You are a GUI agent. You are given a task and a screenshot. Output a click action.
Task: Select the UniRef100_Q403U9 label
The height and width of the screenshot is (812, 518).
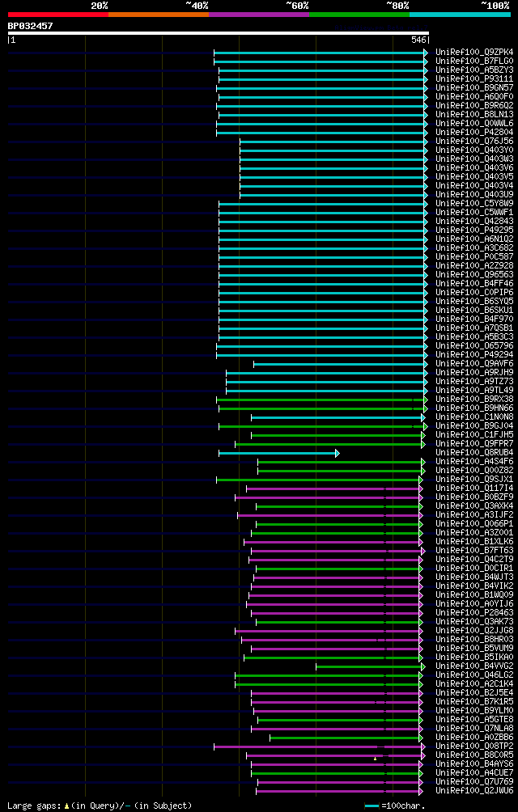[474, 195]
